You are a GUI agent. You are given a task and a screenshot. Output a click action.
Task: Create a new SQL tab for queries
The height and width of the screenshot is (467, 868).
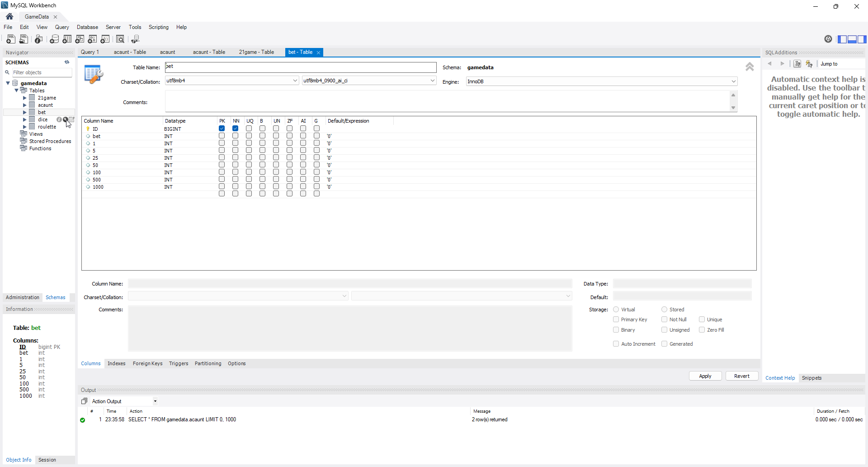pyautogui.click(x=11, y=39)
